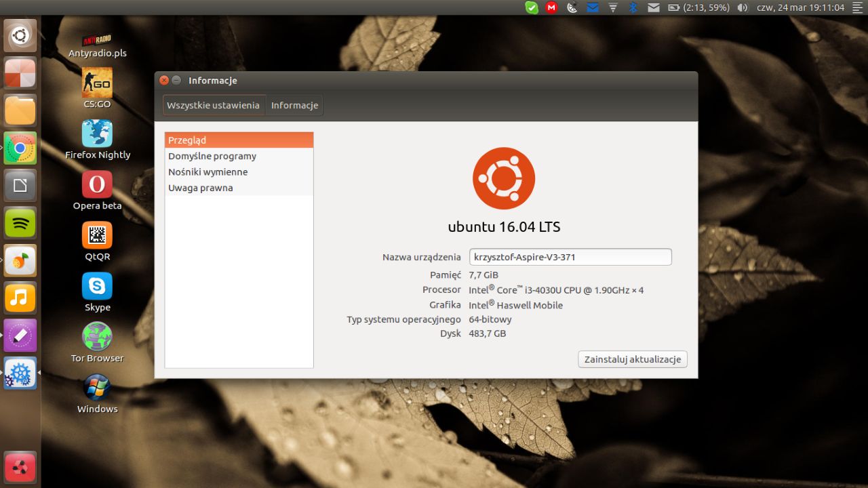Open the battery indicator showing 59%
This screenshot has height=488, width=868.
point(698,7)
